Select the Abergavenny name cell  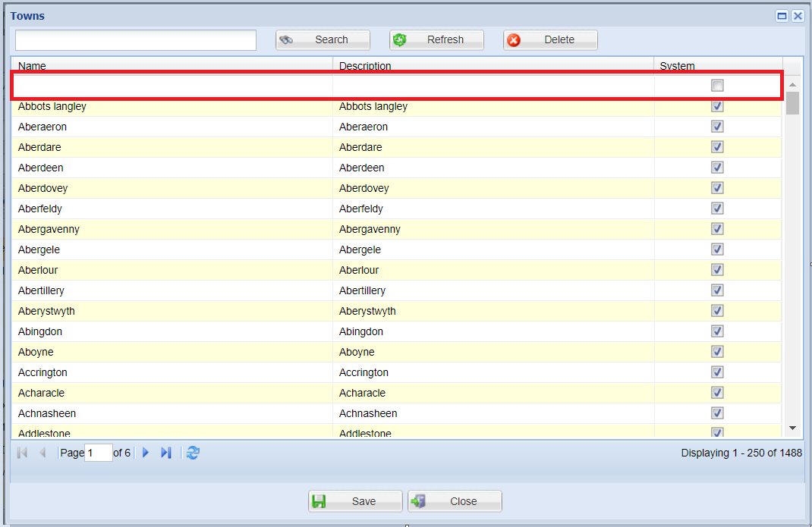point(172,229)
